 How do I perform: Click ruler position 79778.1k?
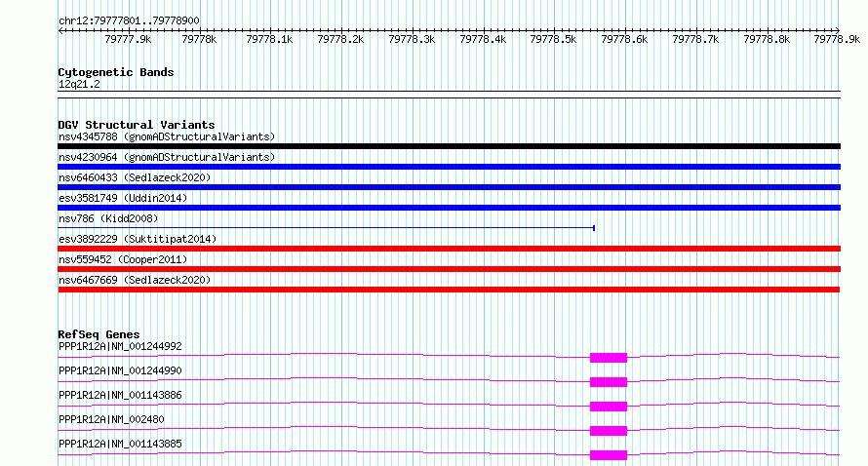(x=269, y=39)
